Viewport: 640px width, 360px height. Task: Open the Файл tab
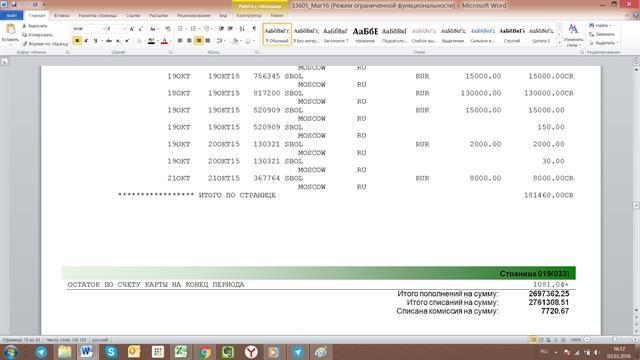tap(11, 16)
